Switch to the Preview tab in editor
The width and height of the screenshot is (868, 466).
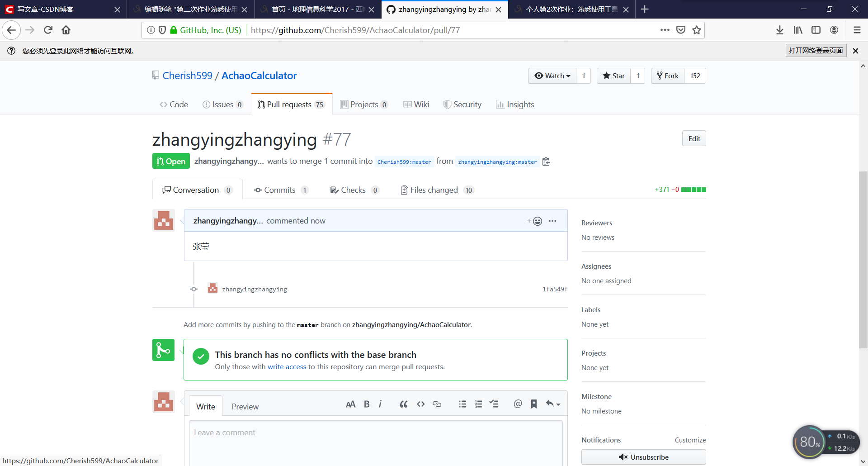click(245, 406)
